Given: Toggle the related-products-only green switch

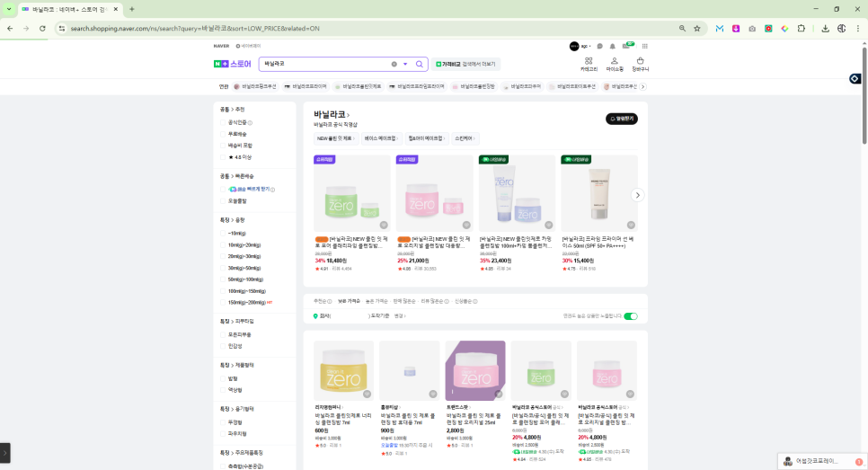Looking at the screenshot, I should coord(631,316).
